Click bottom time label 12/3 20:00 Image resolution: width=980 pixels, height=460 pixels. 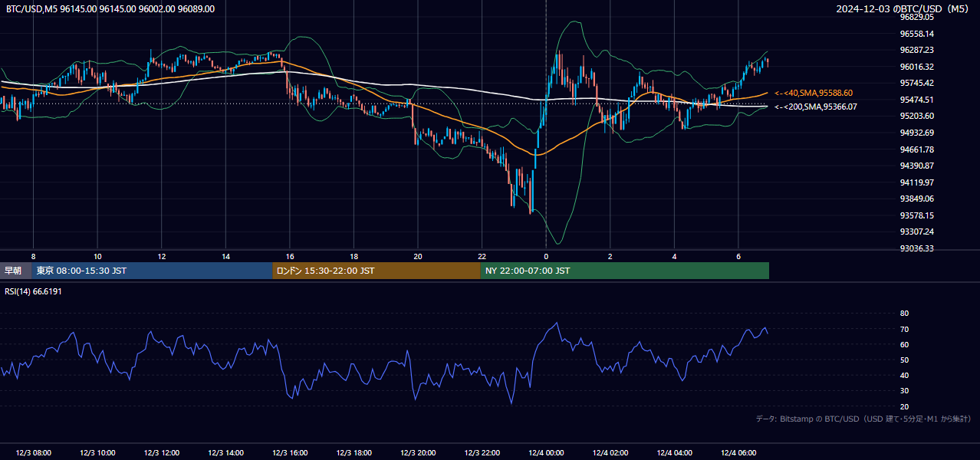pos(418,453)
